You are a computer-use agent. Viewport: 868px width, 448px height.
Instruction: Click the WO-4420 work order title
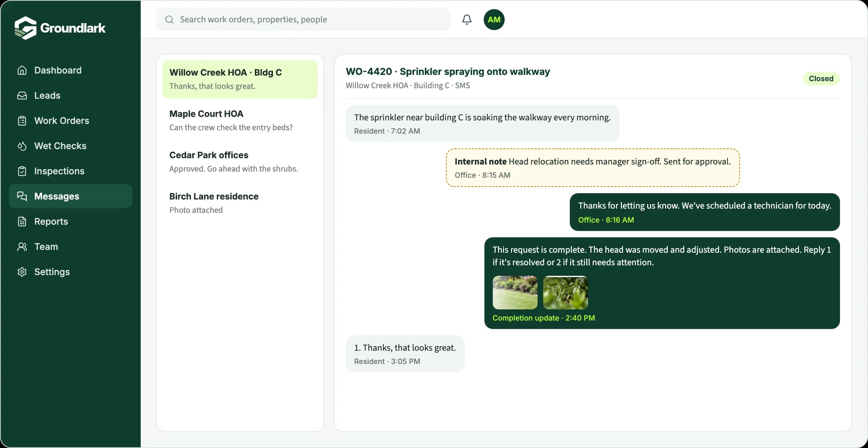point(448,72)
